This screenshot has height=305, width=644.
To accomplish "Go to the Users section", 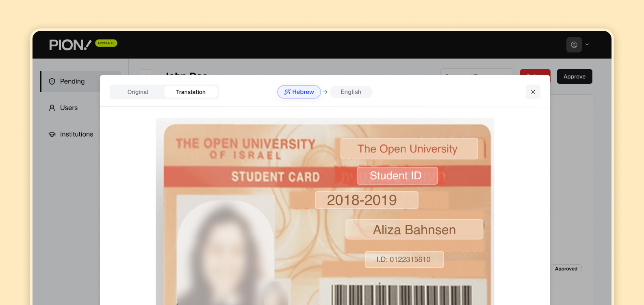I will point(69,108).
